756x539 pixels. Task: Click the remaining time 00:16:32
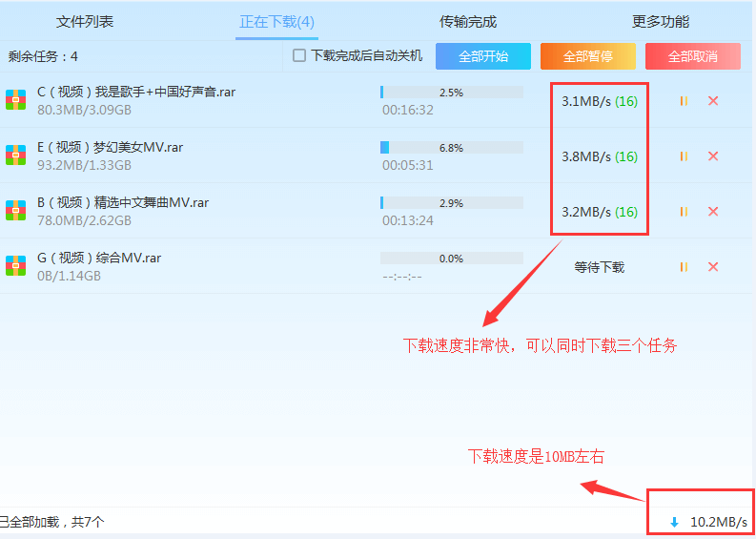[408, 110]
